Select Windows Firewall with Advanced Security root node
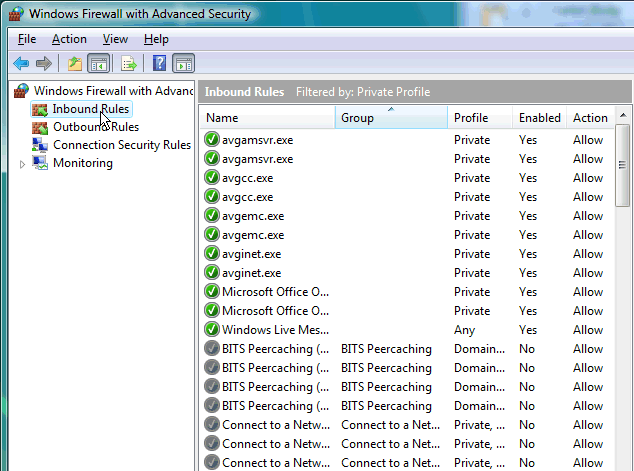The image size is (634, 471). pyautogui.click(x=113, y=91)
